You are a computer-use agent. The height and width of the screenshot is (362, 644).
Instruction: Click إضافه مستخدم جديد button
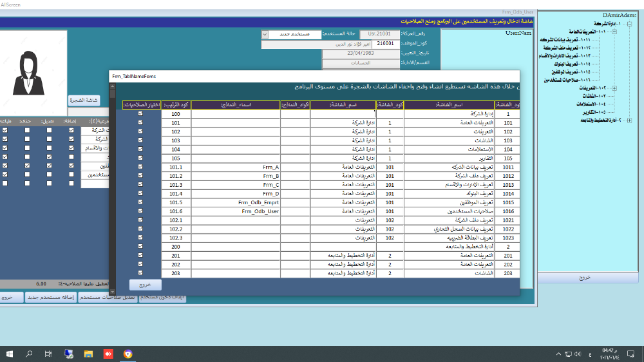coord(50,297)
